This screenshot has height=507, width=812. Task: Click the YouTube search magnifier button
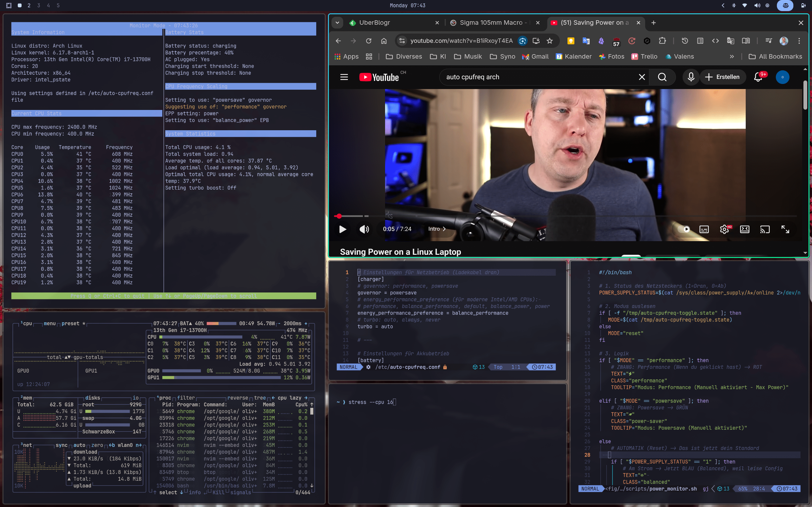tap(662, 77)
